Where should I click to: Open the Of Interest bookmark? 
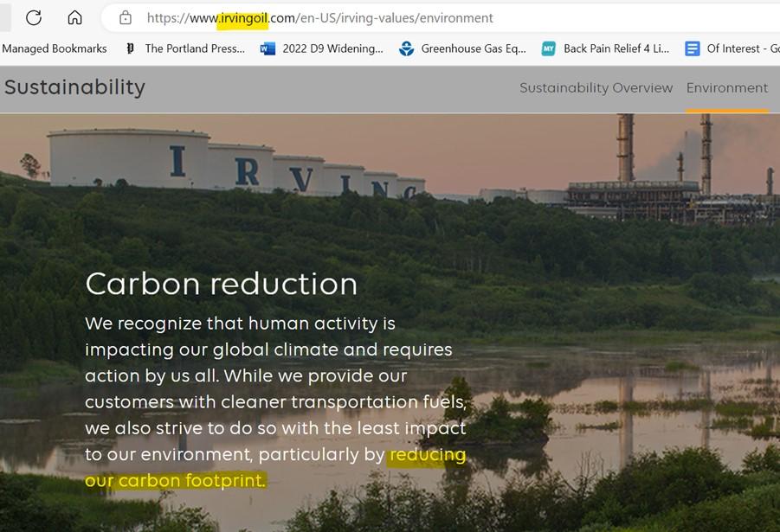coord(732,48)
